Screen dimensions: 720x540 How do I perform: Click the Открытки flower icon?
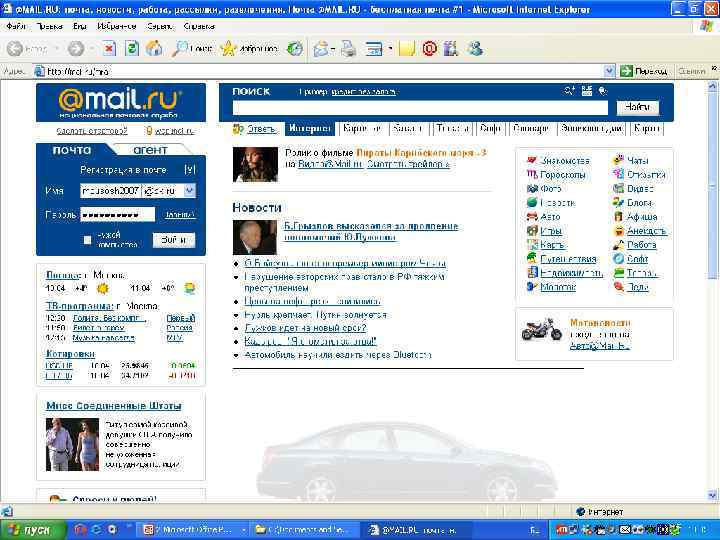click(619, 174)
